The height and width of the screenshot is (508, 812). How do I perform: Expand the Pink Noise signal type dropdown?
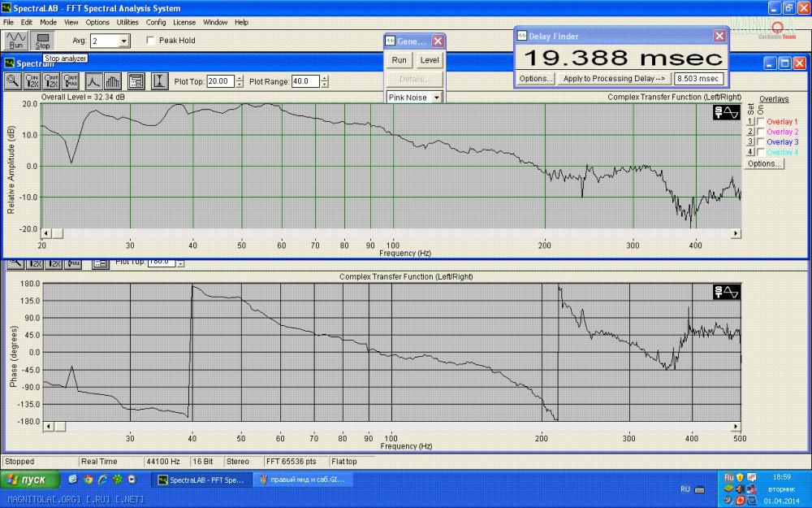pos(436,98)
